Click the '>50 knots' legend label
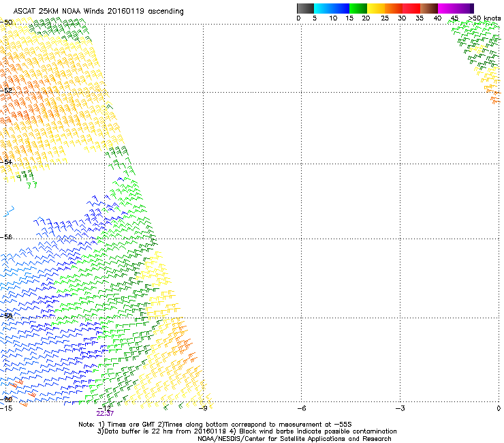Image resolution: width=504 pixels, height=443 pixels. pyautogui.click(x=484, y=18)
